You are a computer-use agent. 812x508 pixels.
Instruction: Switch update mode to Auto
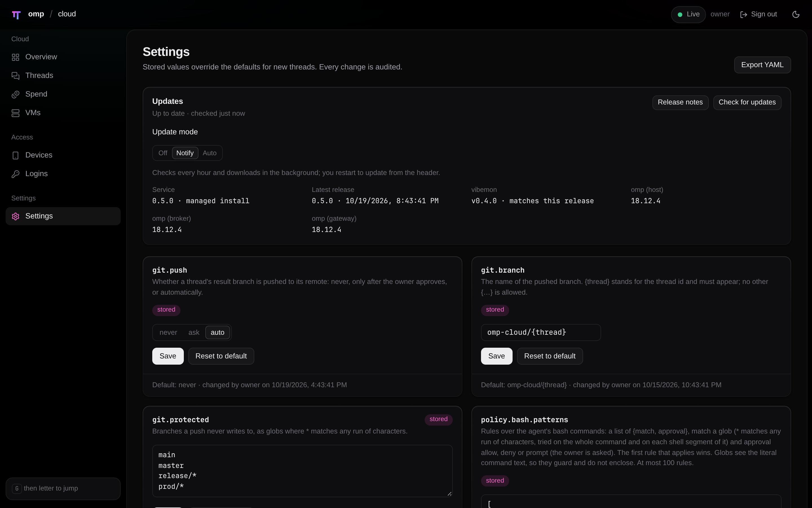click(209, 153)
